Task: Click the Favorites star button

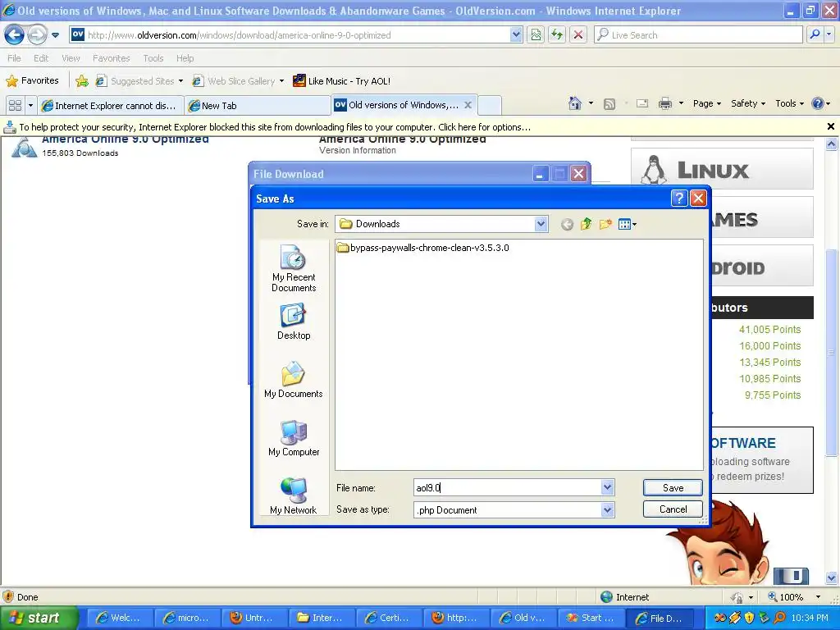Action: click(32, 81)
